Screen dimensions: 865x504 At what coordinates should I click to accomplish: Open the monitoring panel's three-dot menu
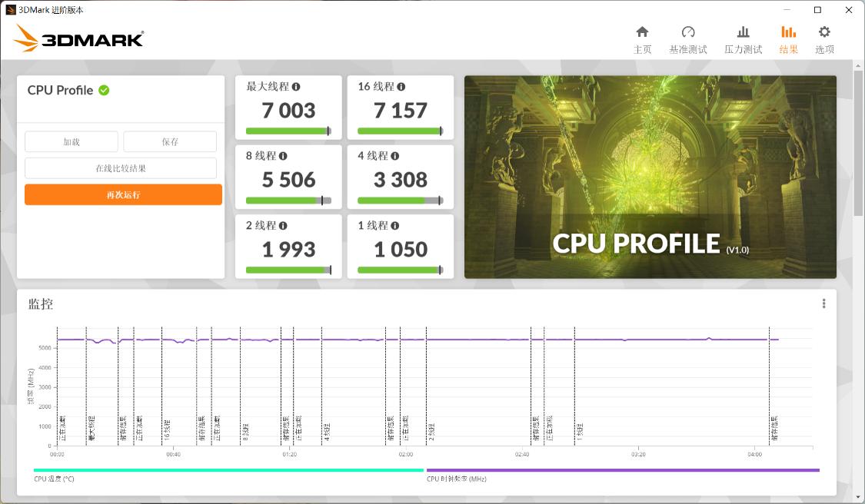(x=823, y=303)
